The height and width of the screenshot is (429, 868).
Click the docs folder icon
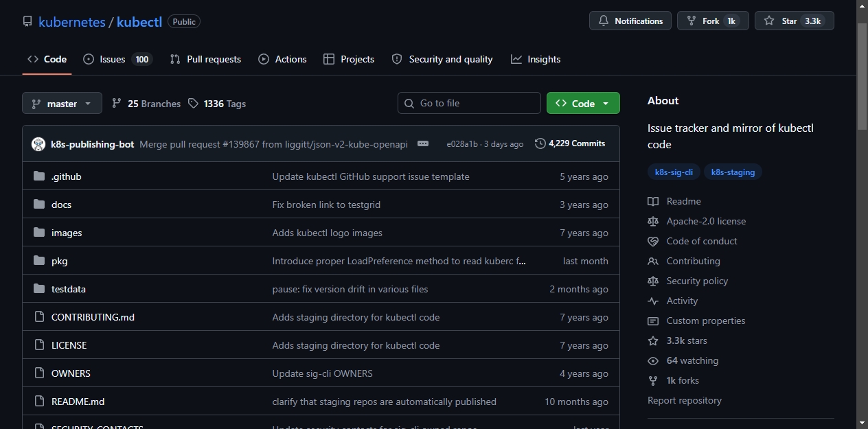[x=39, y=205]
